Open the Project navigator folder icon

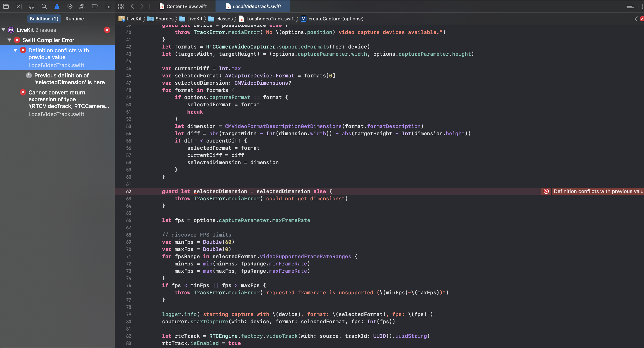coord(6,6)
